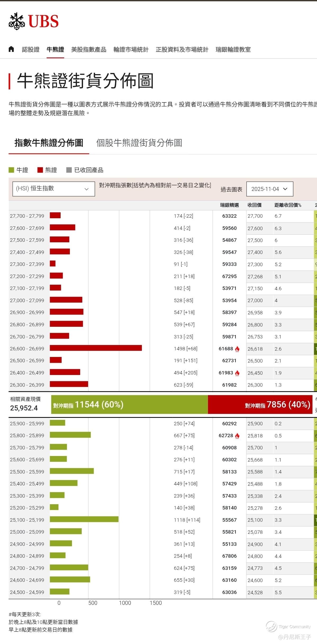Open warrant code 58133
Image resolution: width=317 pixels, height=644 pixels.
click(229, 472)
